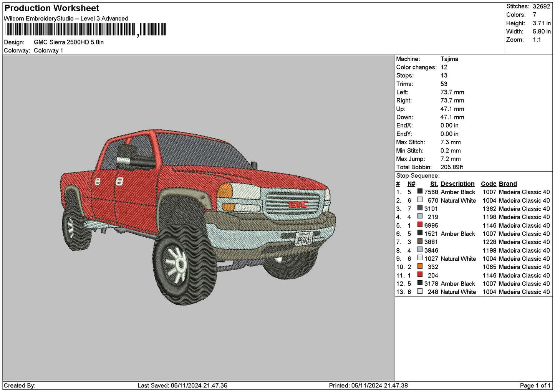Select the light blue swatch beside stitch count 219

[420, 216]
